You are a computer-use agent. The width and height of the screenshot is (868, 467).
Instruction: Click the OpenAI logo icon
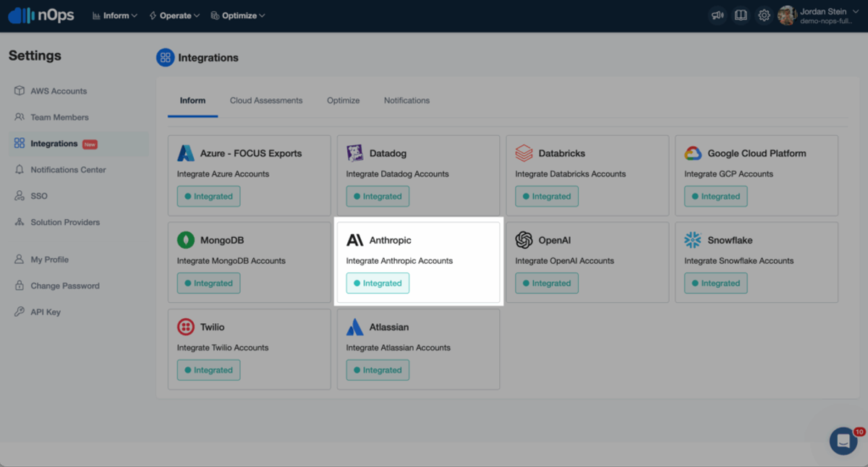[524, 240]
